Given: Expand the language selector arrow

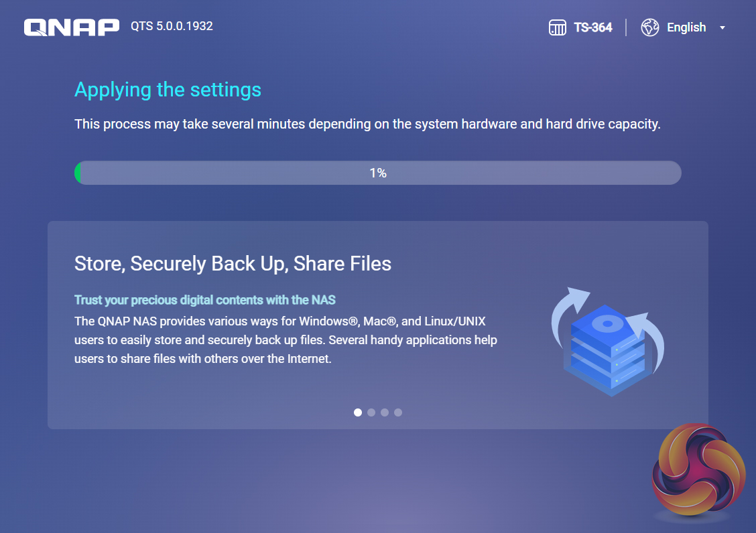Looking at the screenshot, I should (722, 28).
